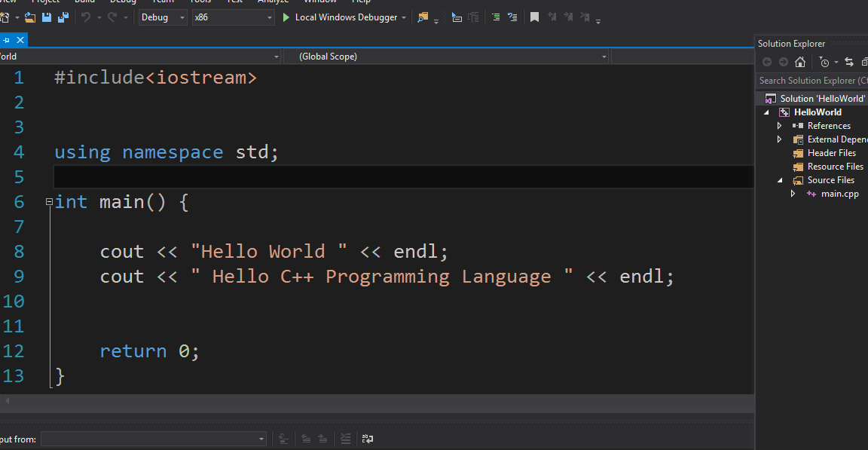The width and height of the screenshot is (868, 450).
Task: Collapse the HelloWorld project node
Action: tap(766, 112)
